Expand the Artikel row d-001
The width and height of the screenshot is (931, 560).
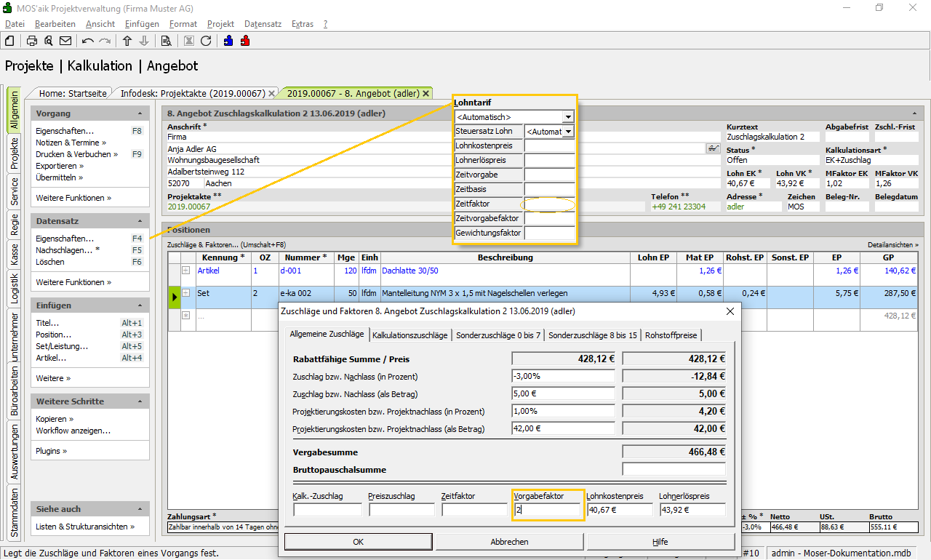185,271
